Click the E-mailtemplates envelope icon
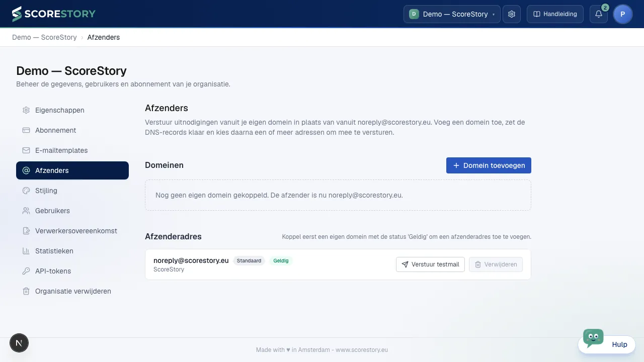Screen dimensions: 644x362 tap(26, 150)
